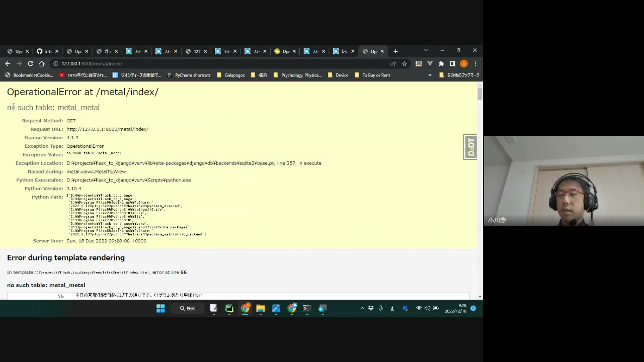Open the Chrome three-dot menu

[475, 64]
